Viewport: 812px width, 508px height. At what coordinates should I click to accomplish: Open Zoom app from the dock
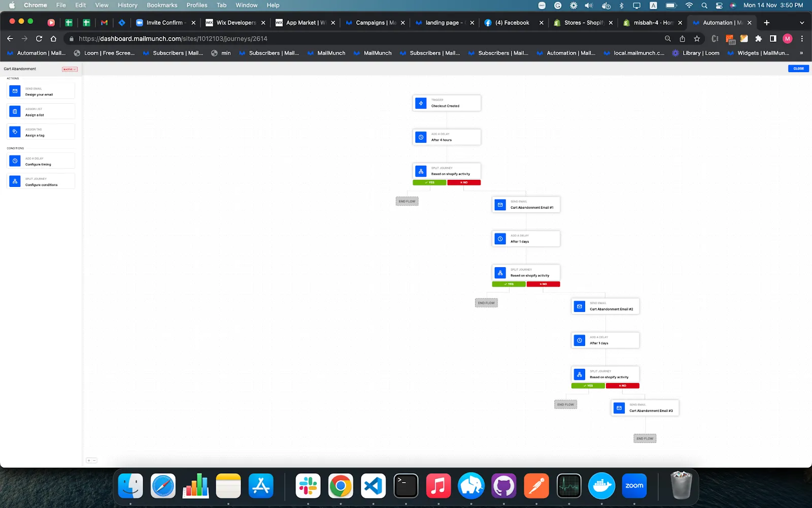[x=634, y=486]
